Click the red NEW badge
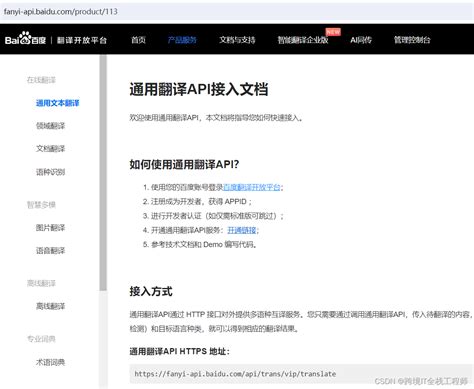The height and width of the screenshot is (389, 474). click(333, 32)
